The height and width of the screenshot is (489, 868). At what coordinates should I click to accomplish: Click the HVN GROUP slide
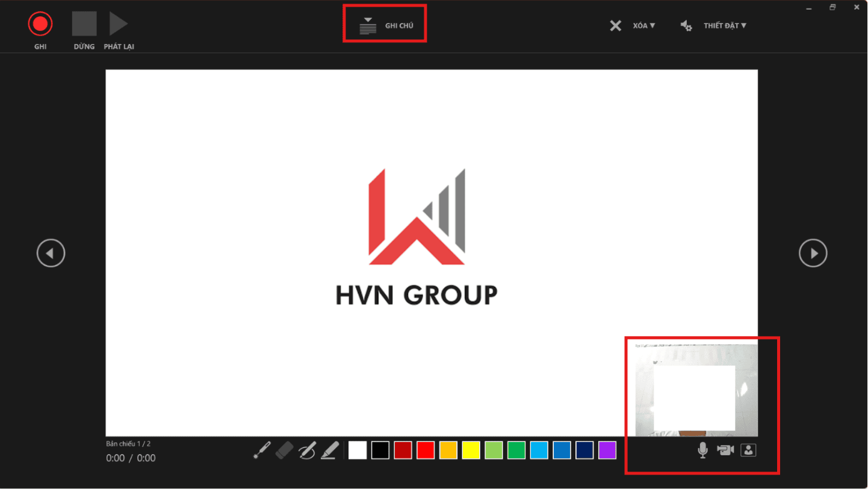(432, 252)
